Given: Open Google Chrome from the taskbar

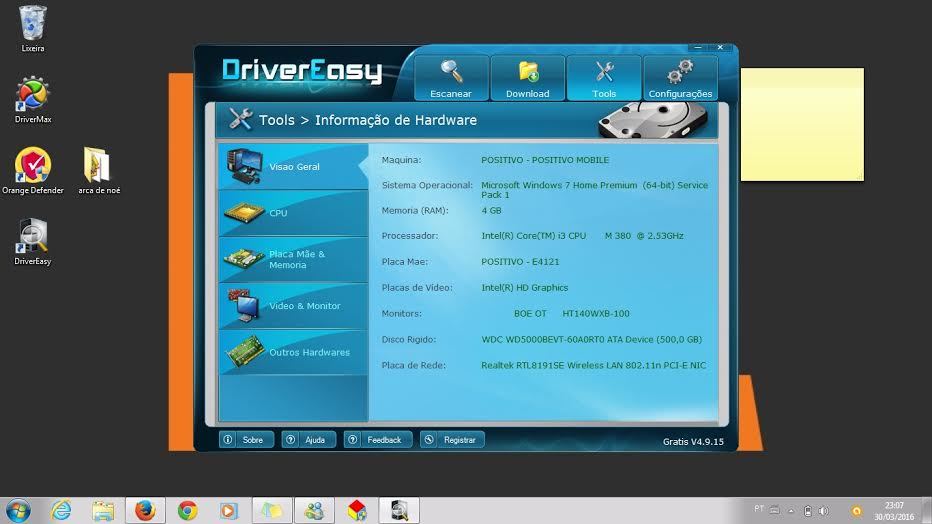Looking at the screenshot, I should click(187, 510).
